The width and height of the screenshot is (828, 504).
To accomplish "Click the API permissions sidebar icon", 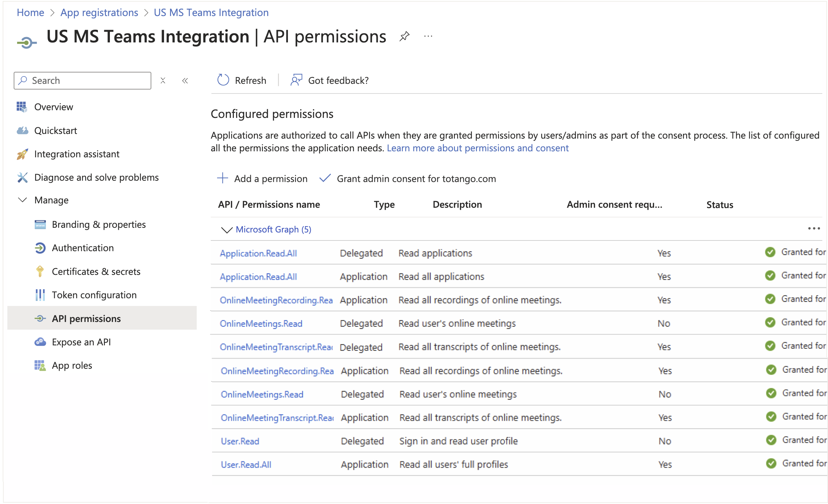I will pyautogui.click(x=40, y=319).
